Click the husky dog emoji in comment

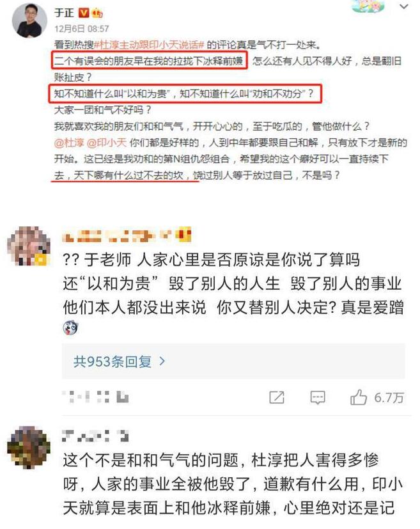click(x=70, y=328)
